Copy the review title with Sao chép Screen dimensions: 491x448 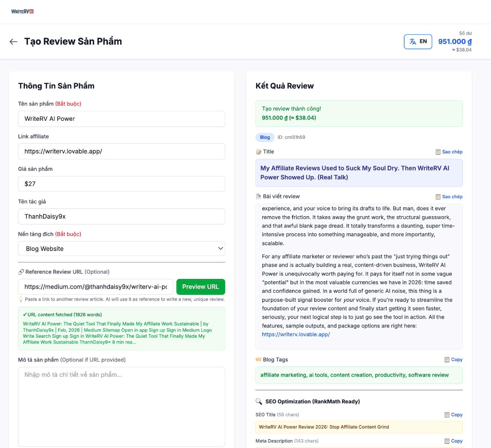click(x=449, y=152)
